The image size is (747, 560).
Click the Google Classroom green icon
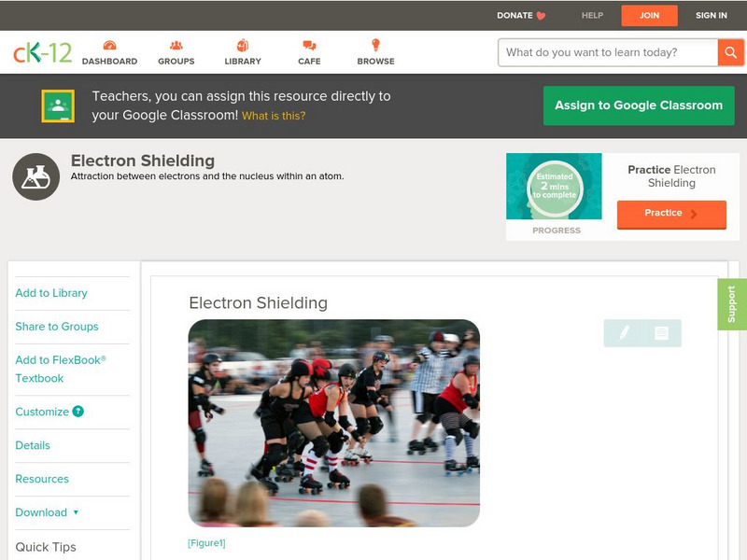pyautogui.click(x=58, y=105)
